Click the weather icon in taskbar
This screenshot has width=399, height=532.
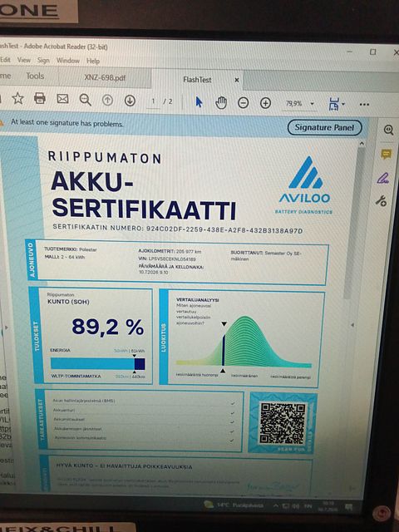tap(209, 505)
